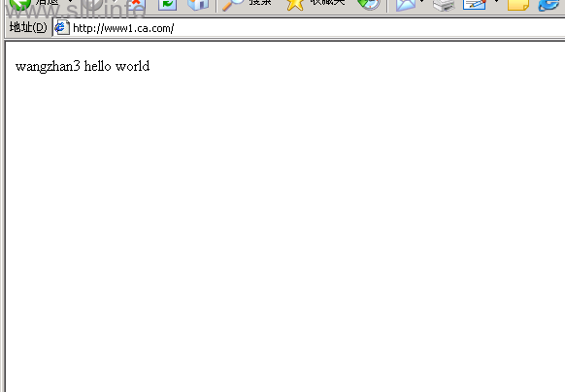Click the page icon inside address bar

tap(62, 28)
